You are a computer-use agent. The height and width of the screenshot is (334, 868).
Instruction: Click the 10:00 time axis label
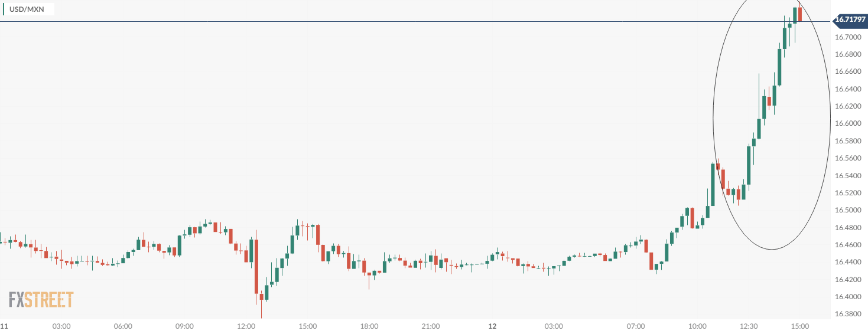pos(697,326)
